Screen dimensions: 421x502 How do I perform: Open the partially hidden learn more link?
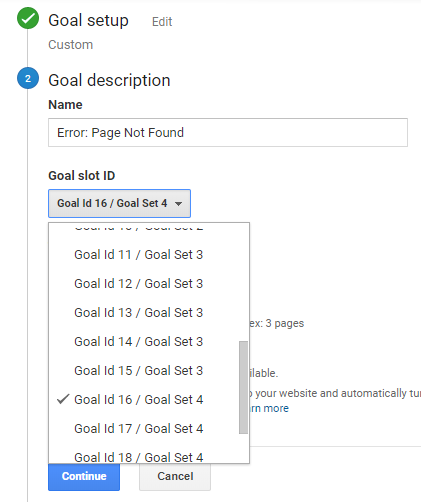[269, 408]
